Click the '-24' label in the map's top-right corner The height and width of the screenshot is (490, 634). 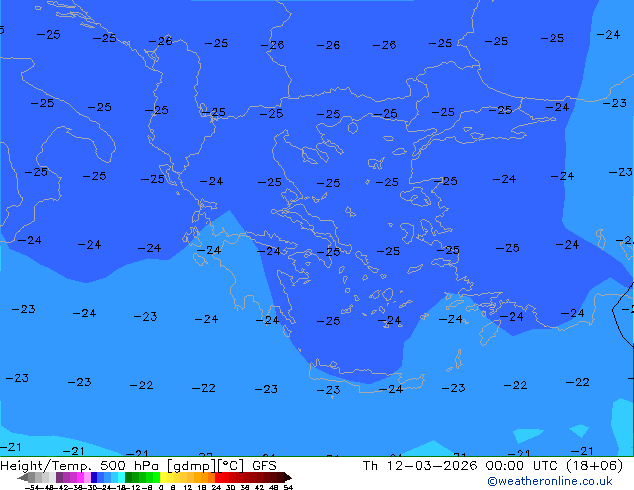click(x=608, y=35)
